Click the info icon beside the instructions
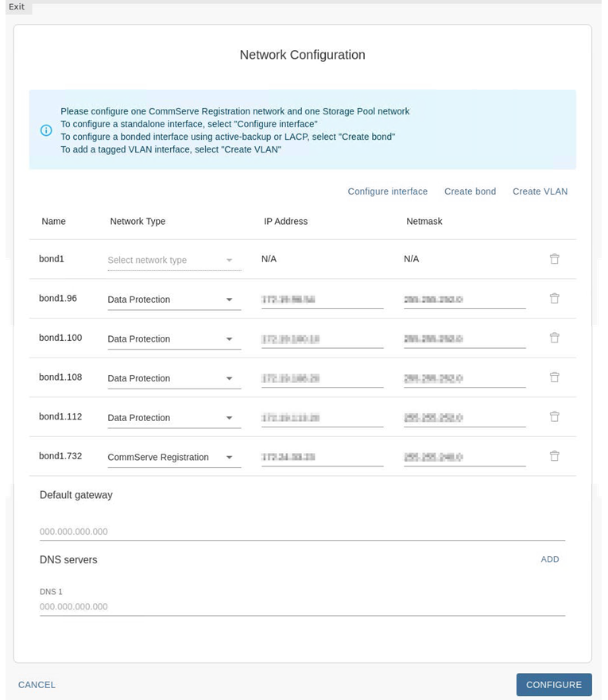 pyautogui.click(x=46, y=130)
